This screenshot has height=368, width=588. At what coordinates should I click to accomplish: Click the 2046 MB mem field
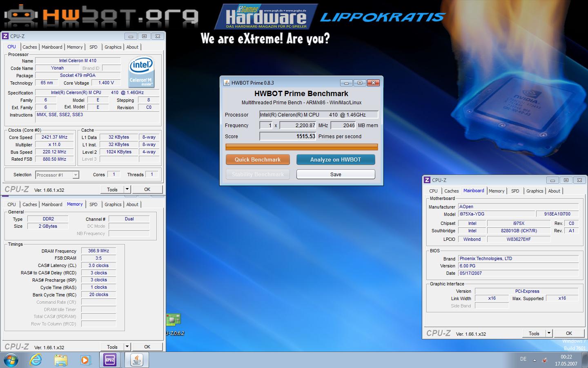coord(343,126)
